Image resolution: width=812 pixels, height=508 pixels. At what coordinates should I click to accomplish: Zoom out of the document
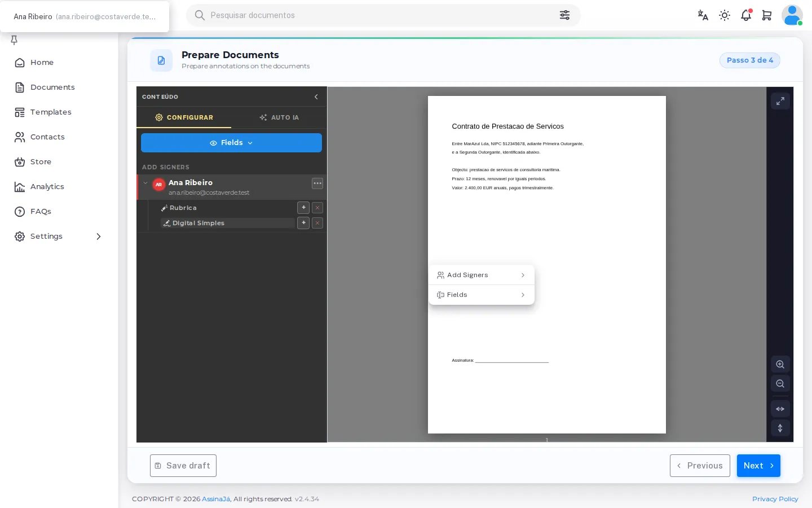[780, 384]
